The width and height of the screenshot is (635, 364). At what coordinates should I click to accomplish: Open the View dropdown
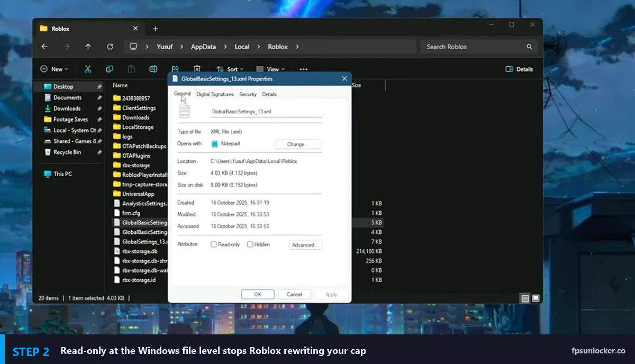pyautogui.click(x=271, y=69)
